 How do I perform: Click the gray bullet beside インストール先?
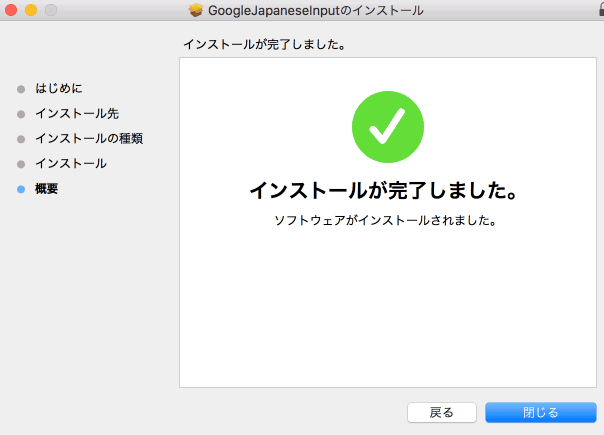21,114
